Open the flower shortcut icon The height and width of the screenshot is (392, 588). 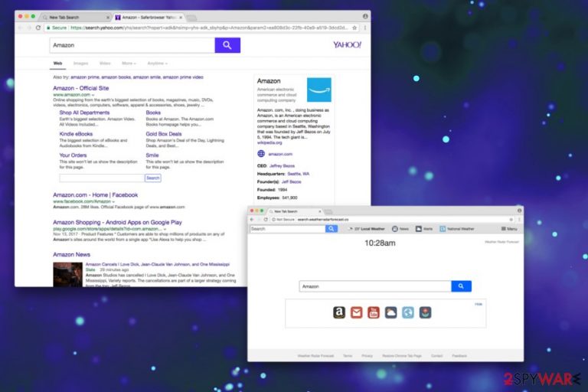(x=425, y=312)
